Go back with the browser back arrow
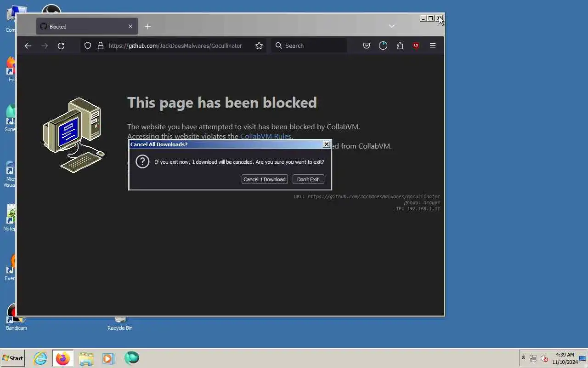 28,46
